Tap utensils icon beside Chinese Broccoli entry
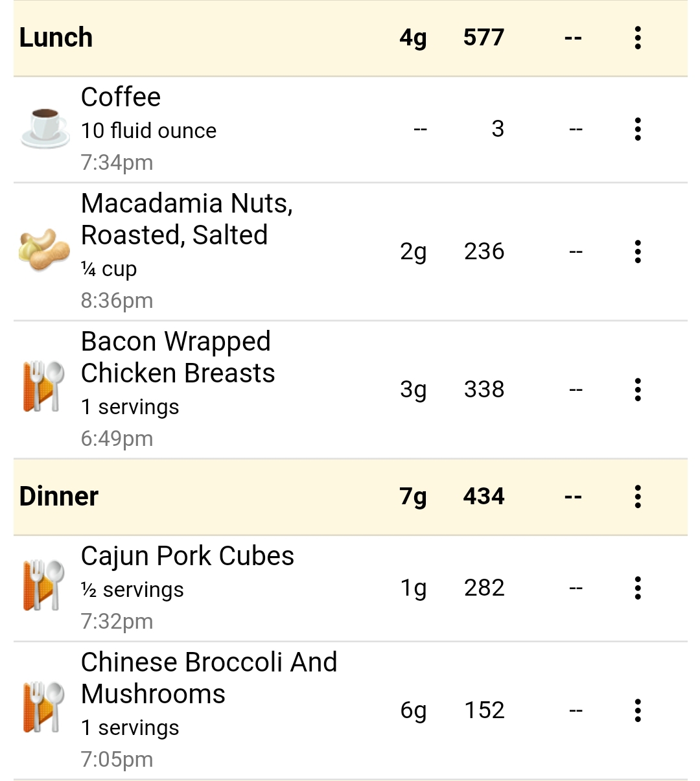The image size is (700, 781). (44, 707)
